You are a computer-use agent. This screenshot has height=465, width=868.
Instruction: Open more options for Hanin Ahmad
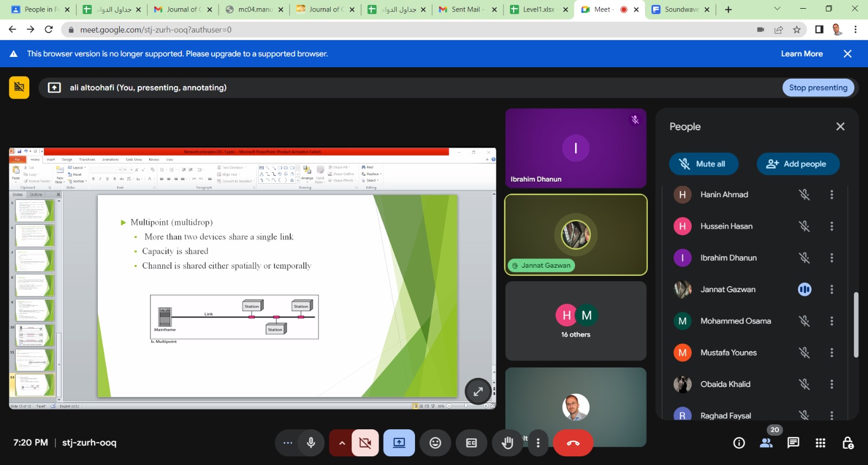click(832, 195)
